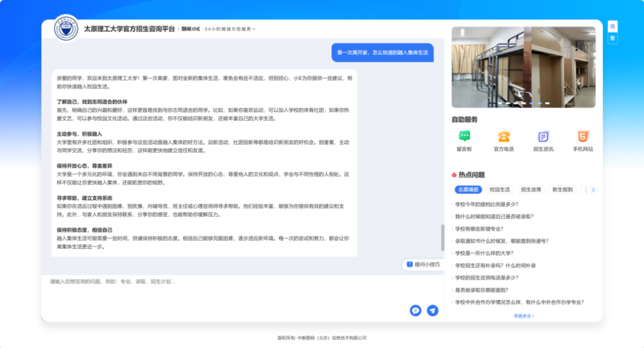The width and height of the screenshot is (644, 348).
Task: Open the 留言板 message board icon
Action: point(464,137)
